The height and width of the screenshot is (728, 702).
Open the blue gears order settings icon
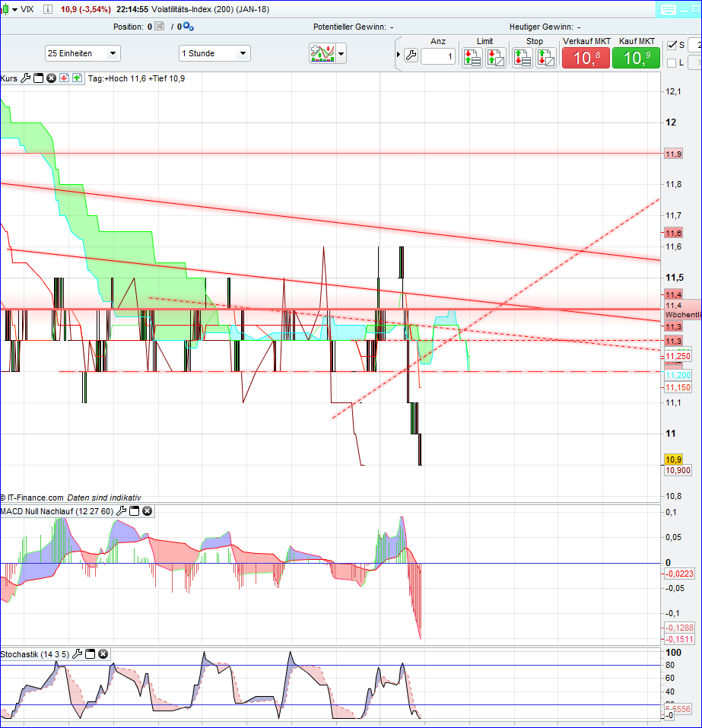pos(188,27)
